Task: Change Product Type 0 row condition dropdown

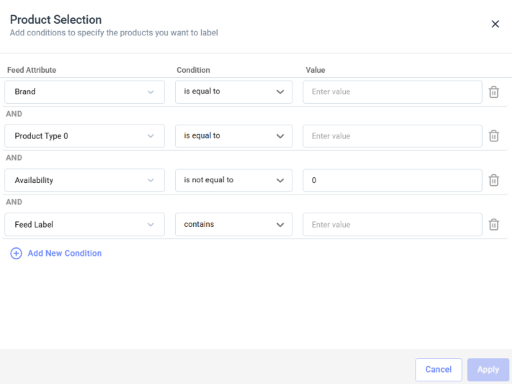Action: tap(234, 136)
